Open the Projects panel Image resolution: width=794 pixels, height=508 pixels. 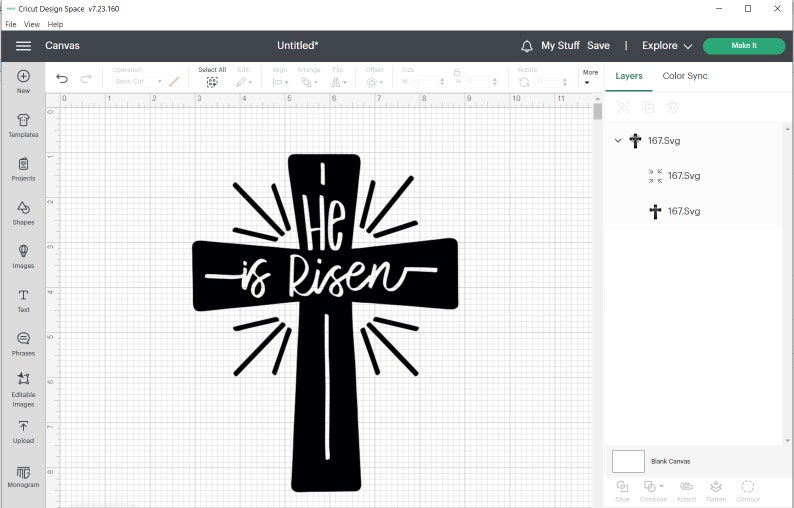click(23, 169)
